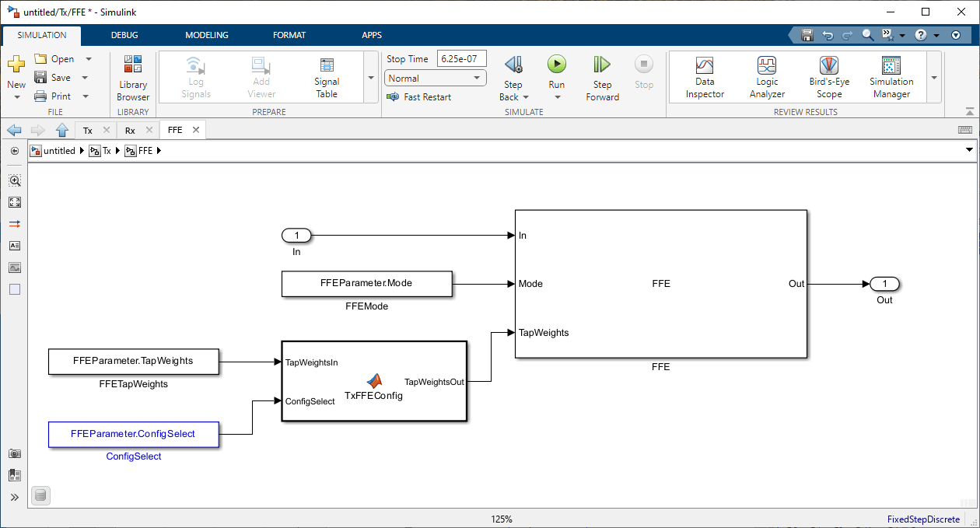Select the TxFFEConfig MATLAB function block

click(x=374, y=381)
